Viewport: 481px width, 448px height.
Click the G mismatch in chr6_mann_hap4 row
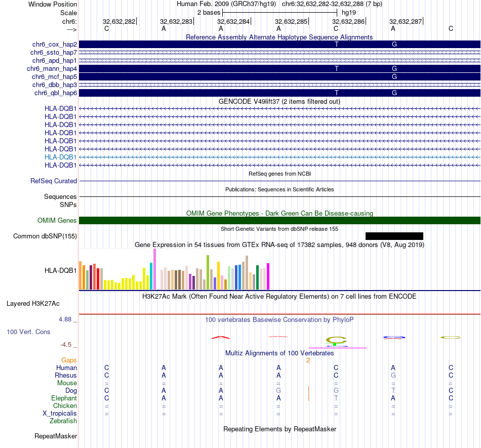(x=394, y=69)
